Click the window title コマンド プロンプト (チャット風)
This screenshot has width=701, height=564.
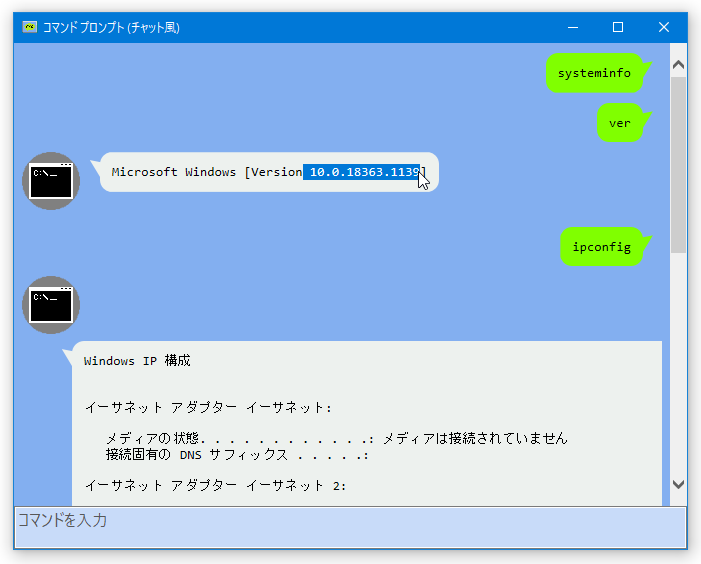pos(111,28)
